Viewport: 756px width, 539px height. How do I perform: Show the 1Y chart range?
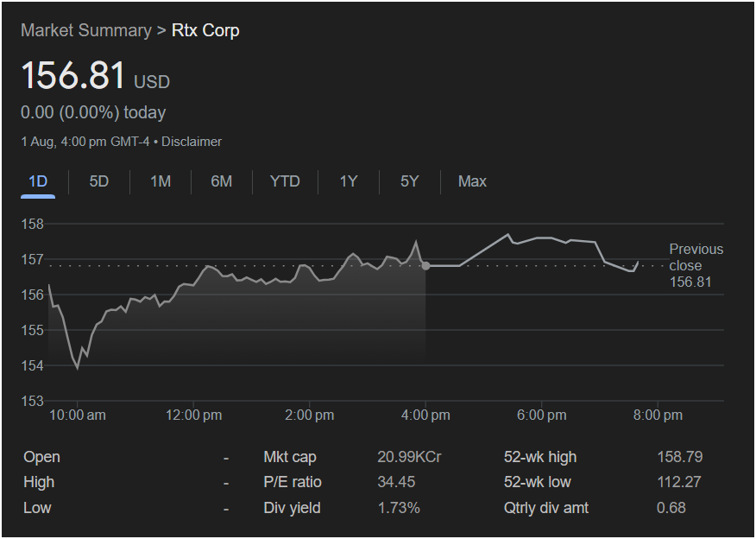pos(348,181)
